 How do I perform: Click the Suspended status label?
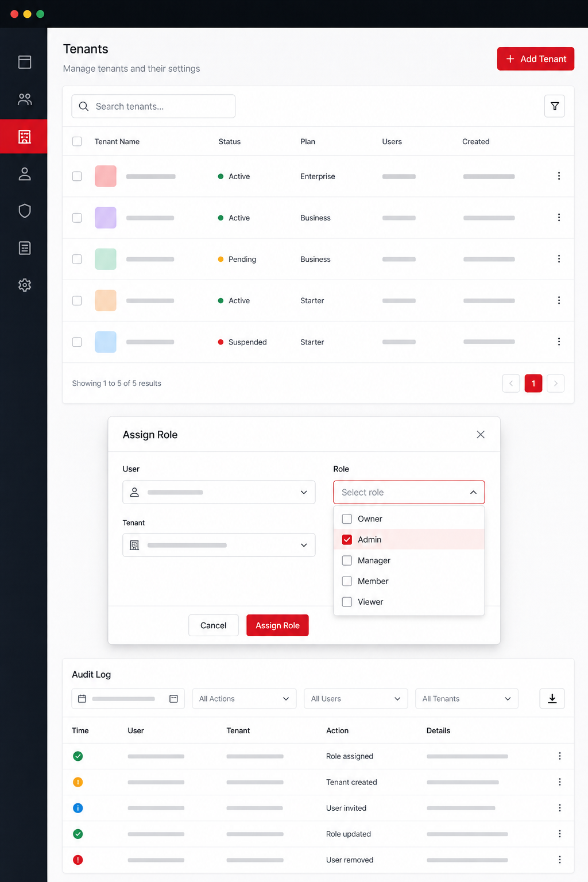point(247,342)
